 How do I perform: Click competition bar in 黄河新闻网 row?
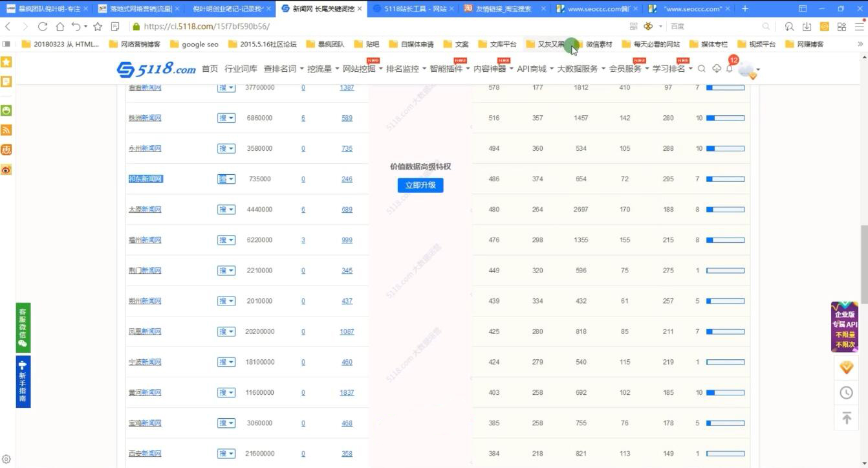point(725,392)
